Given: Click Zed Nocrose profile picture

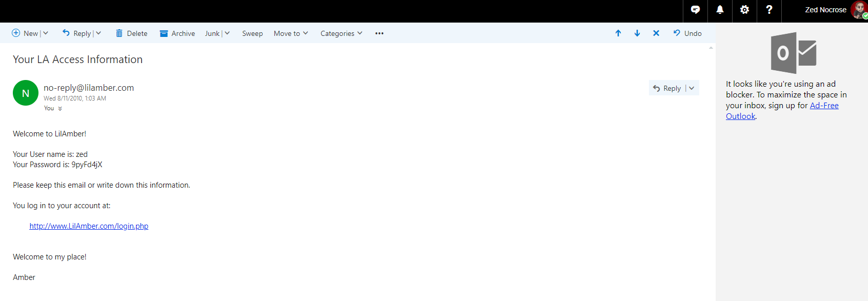Looking at the screenshot, I should (859, 10).
